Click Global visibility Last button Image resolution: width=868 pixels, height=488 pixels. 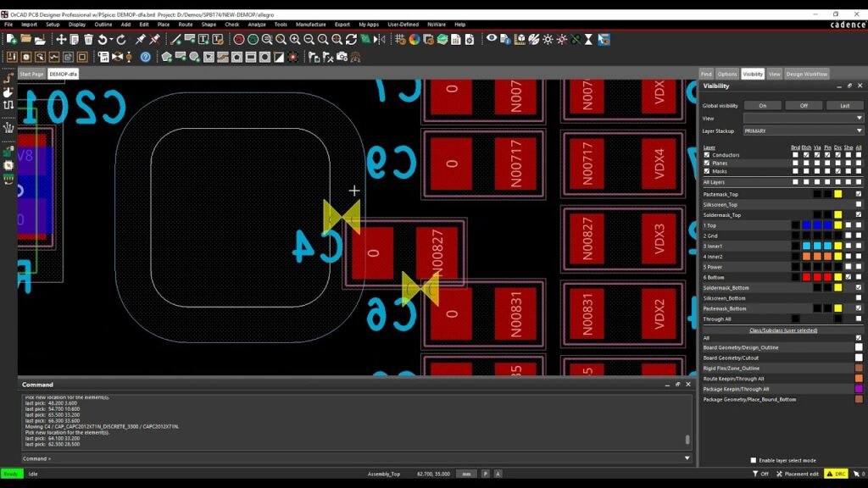point(845,106)
